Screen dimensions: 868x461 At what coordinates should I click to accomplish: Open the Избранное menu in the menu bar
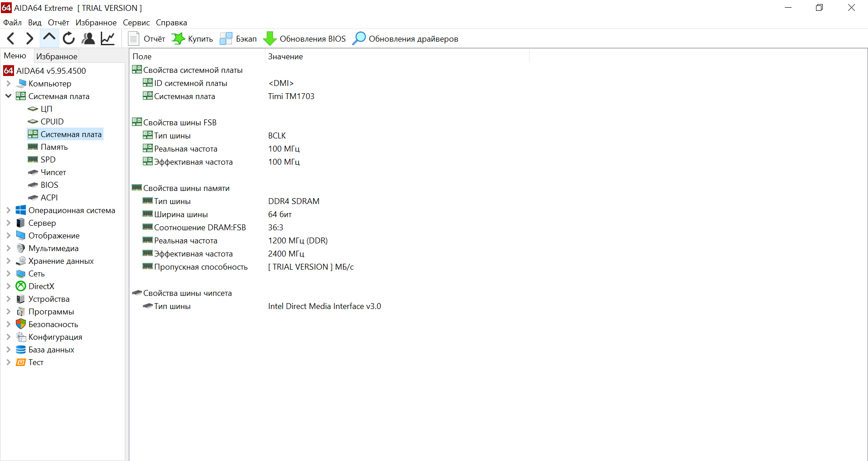point(96,23)
